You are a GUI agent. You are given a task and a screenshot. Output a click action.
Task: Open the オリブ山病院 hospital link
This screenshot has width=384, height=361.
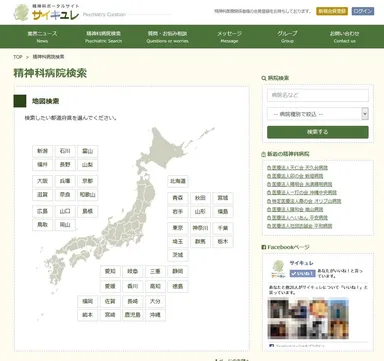pyautogui.click(x=304, y=201)
